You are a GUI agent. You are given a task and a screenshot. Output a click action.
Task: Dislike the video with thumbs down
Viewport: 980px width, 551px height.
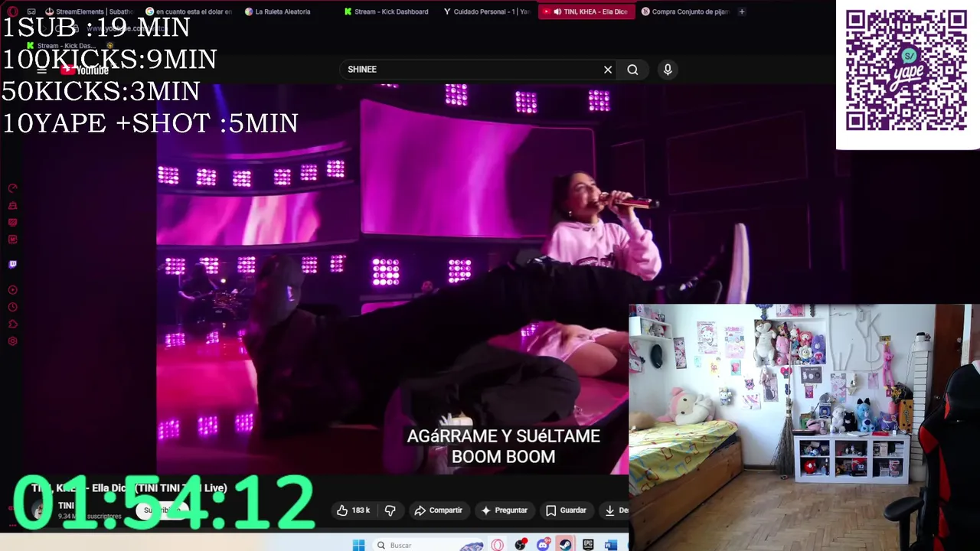tap(390, 510)
